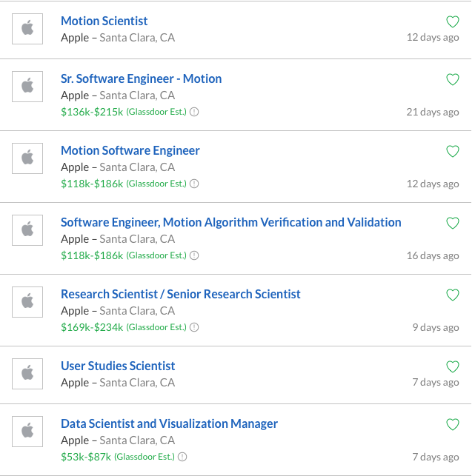Save the Motion Algorithm Verification job heart
Image resolution: width=475 pixels, height=476 pixels.
click(x=452, y=223)
